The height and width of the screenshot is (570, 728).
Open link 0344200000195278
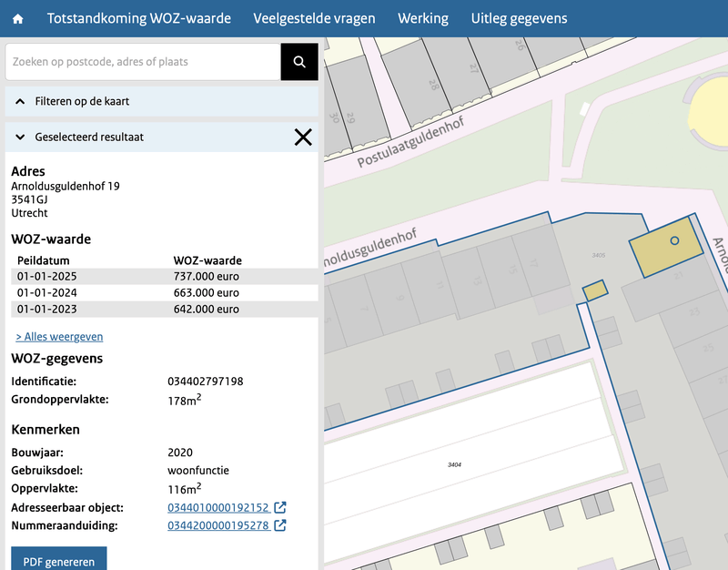218,525
